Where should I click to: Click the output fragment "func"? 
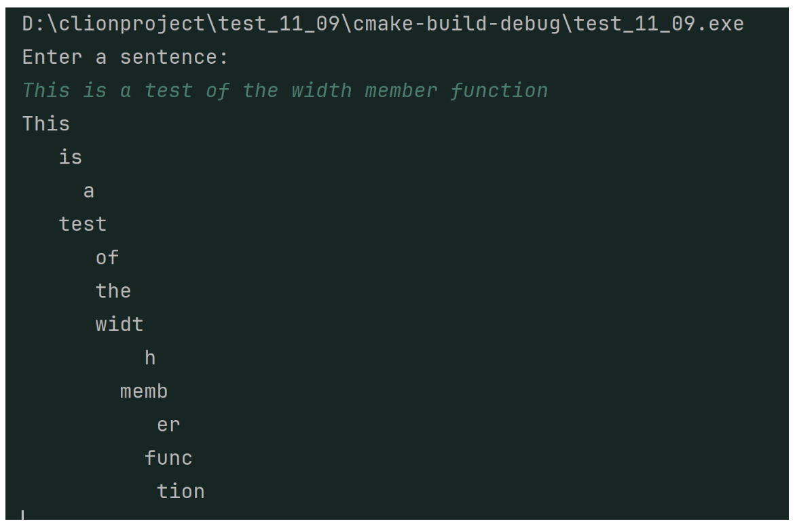pos(168,458)
